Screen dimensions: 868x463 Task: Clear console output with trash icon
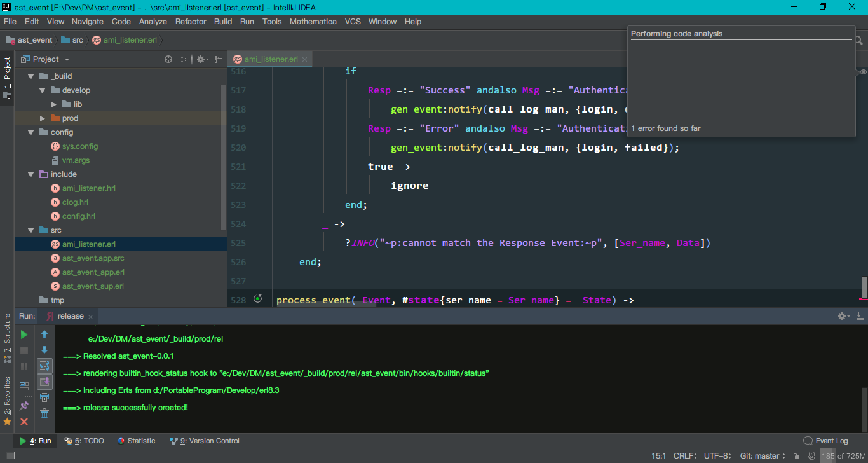[x=44, y=413]
